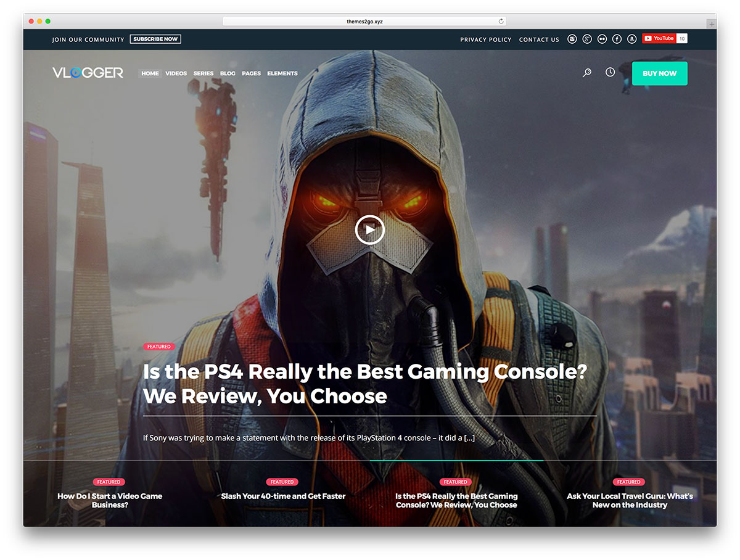This screenshot has height=560, width=740.
Task: Select the Video Game Business slide
Action: pyautogui.click(x=110, y=500)
